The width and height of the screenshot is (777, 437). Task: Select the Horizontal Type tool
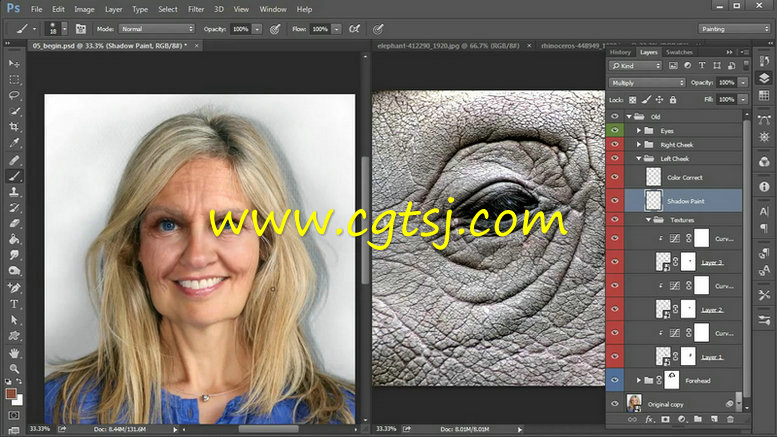coord(14,304)
